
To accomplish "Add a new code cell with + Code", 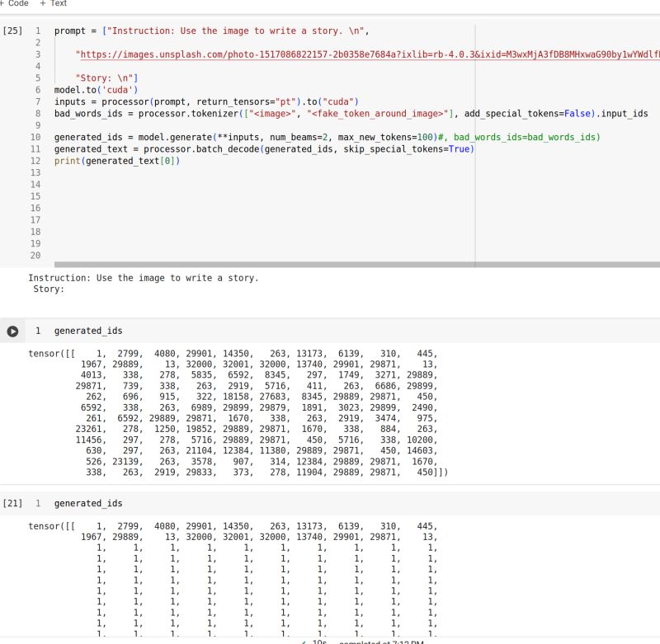I will (14, 4).
